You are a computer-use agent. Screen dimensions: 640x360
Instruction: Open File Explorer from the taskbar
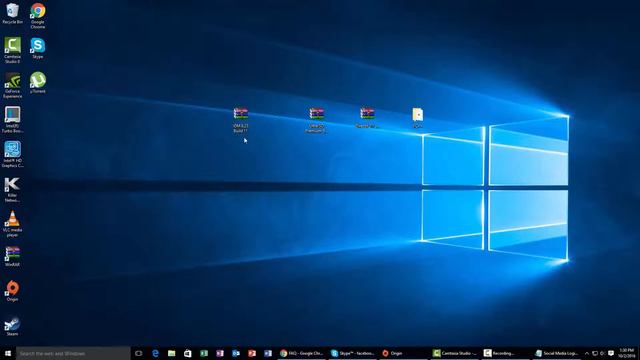(x=171, y=353)
